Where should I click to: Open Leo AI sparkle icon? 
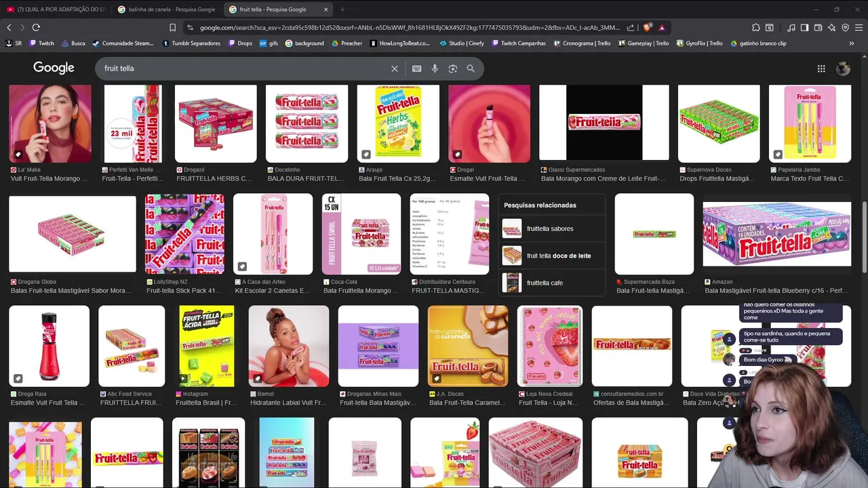coord(831,28)
